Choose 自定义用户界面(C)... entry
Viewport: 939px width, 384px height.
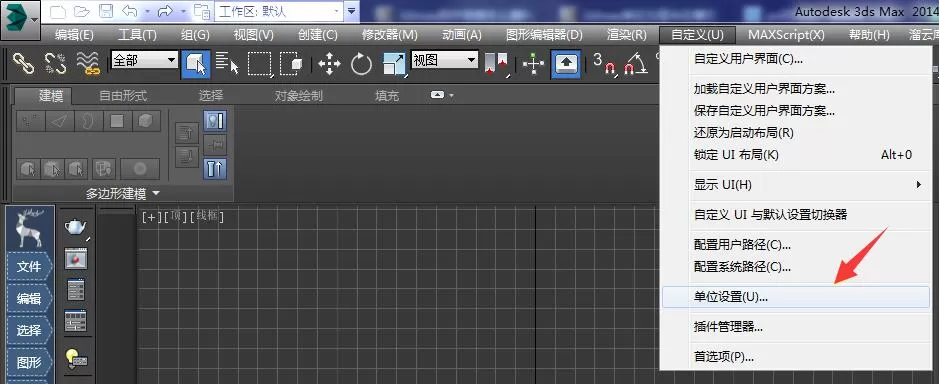[796, 59]
